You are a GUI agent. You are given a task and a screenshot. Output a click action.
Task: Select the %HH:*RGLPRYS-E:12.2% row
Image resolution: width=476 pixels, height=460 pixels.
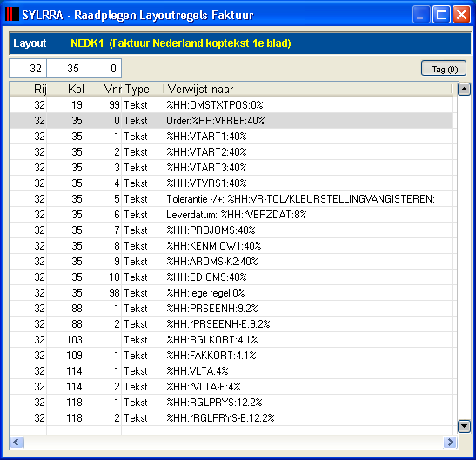click(231, 418)
